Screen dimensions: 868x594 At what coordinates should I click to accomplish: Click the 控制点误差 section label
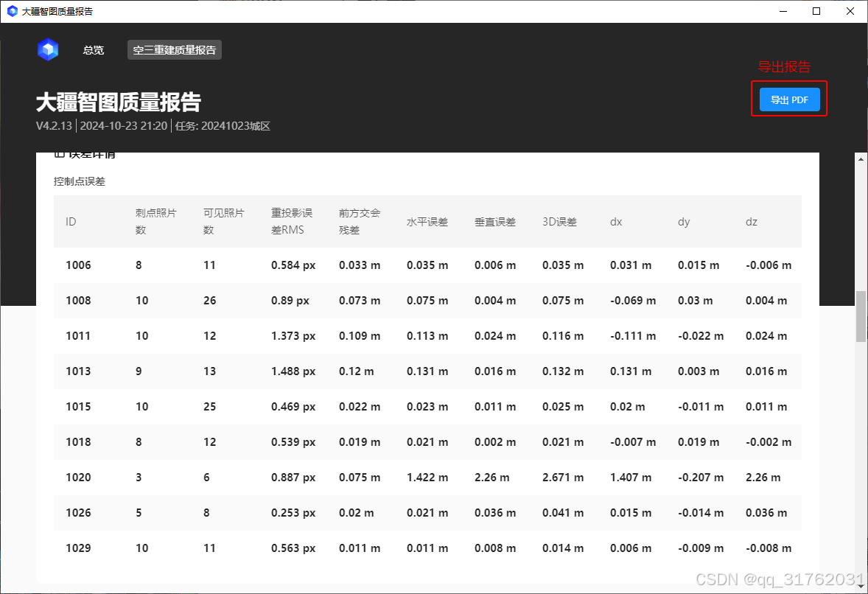click(x=79, y=181)
